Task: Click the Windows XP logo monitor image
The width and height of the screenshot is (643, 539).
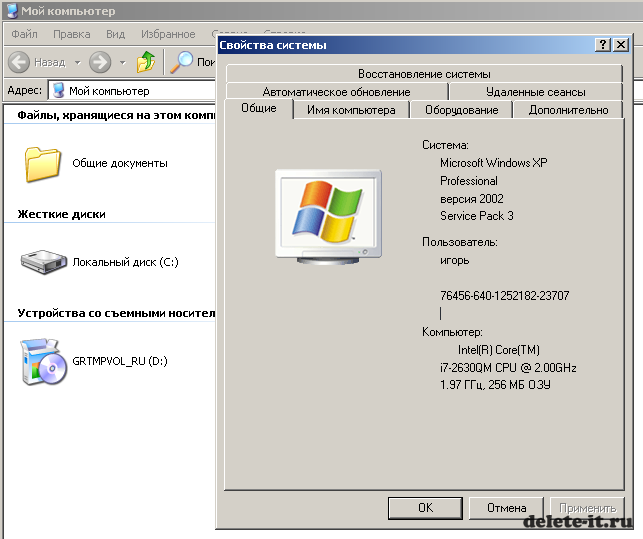Action: 328,217
